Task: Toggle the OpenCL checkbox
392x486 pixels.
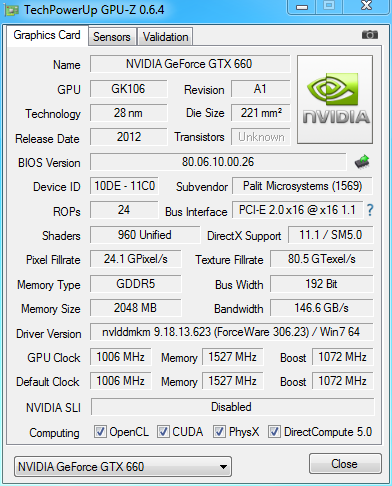Action: [x=100, y=431]
